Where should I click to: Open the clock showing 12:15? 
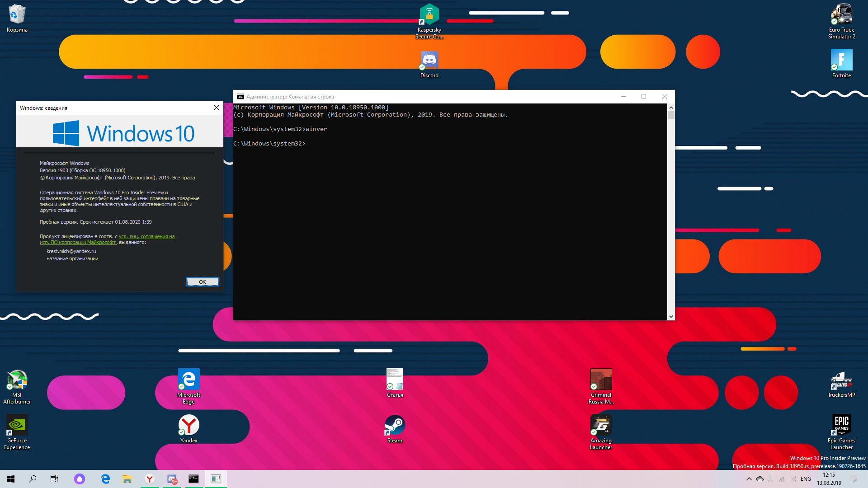click(x=829, y=479)
